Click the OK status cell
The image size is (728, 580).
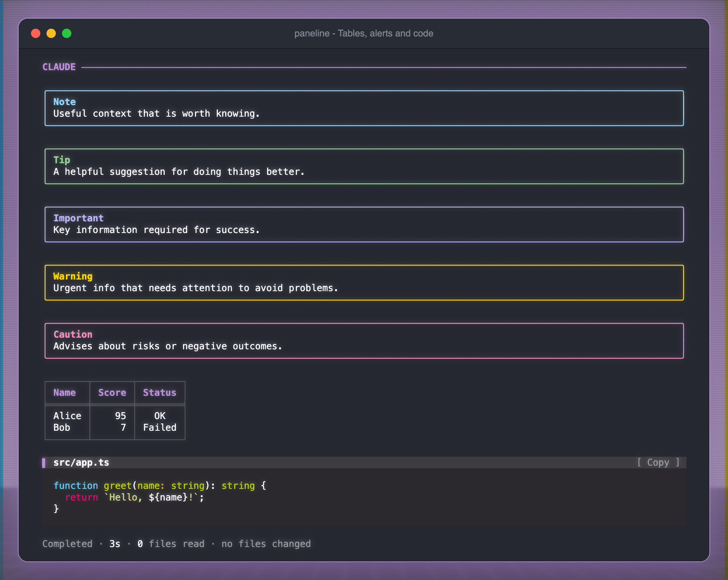click(160, 416)
